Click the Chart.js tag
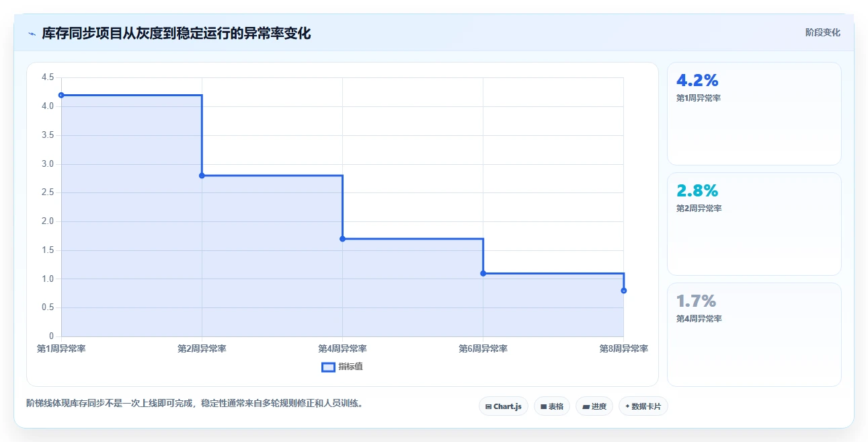The image size is (868, 442). [504, 406]
